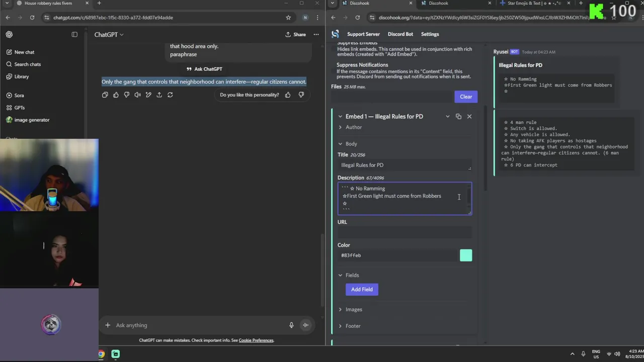Bookmark the ChatGPT page with star
Viewport: 644px width, 362px height.
pos(288,18)
